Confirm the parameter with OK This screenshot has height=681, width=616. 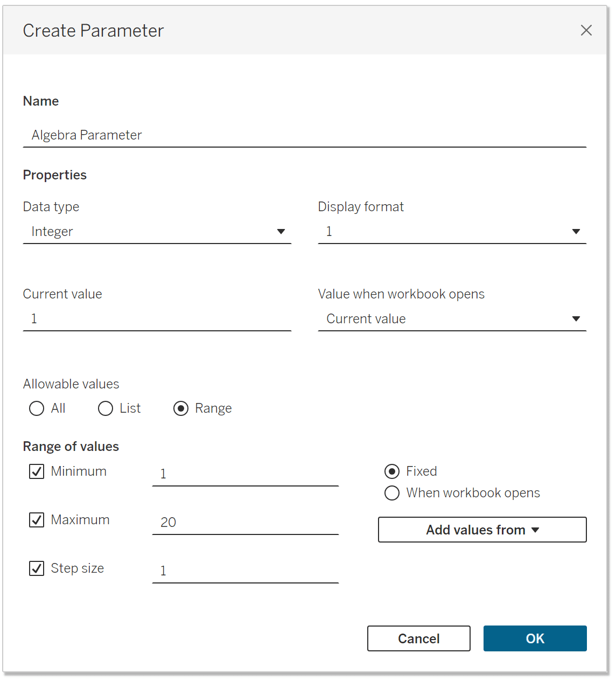(535, 638)
